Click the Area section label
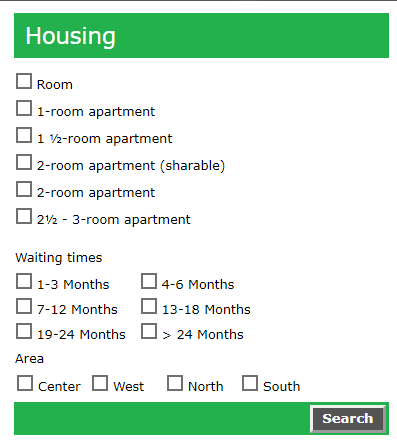The height and width of the screenshot is (448, 397). point(29,359)
